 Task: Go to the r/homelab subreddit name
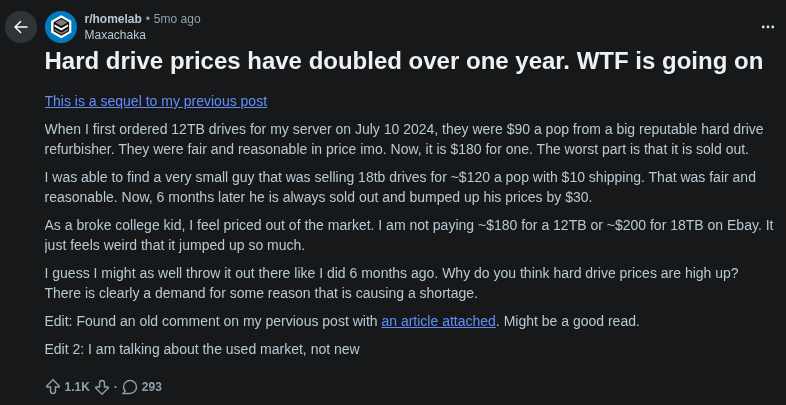coord(112,19)
